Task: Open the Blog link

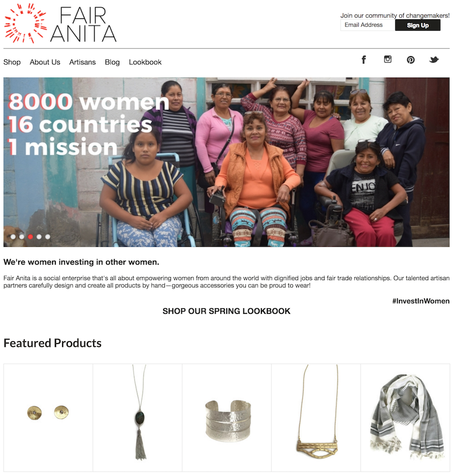Action: click(x=113, y=63)
